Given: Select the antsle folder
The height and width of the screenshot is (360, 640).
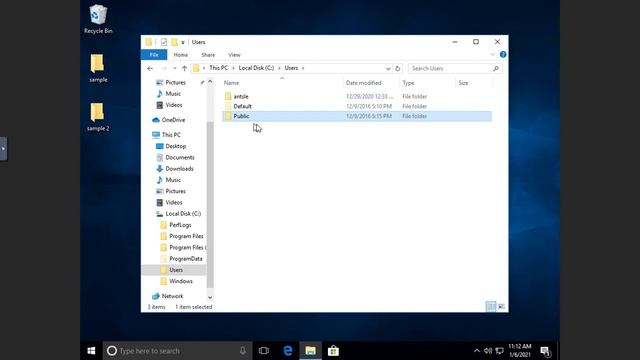Looking at the screenshot, I should pos(241,96).
